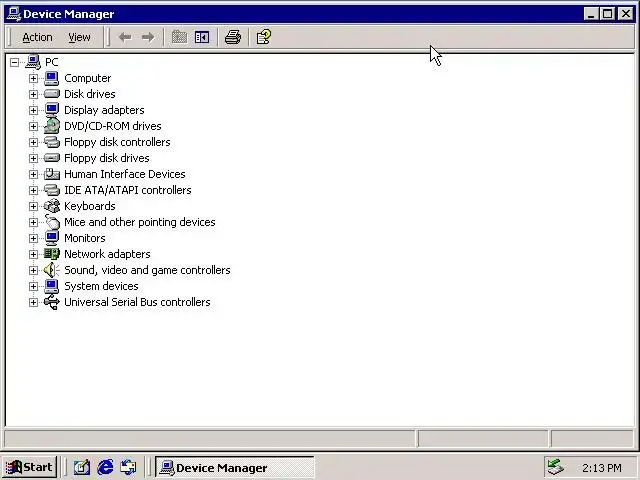Image resolution: width=640 pixels, height=480 pixels.
Task: Launch Internet Explorer from quick launch
Action: tap(105, 467)
